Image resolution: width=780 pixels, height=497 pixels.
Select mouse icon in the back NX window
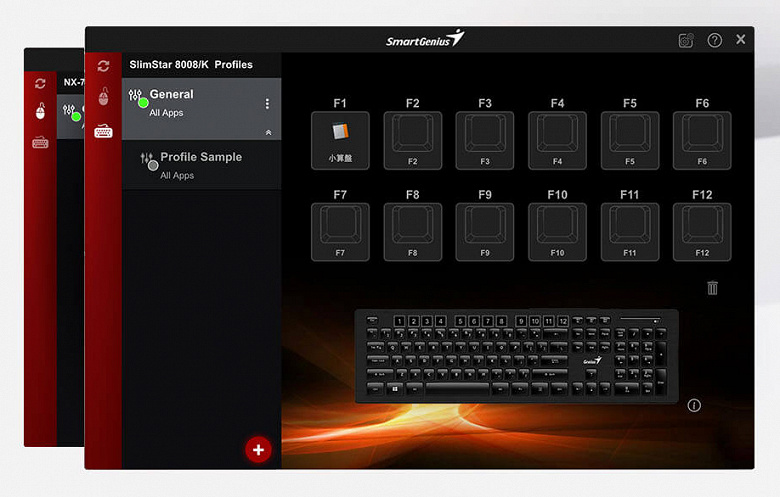click(40, 111)
